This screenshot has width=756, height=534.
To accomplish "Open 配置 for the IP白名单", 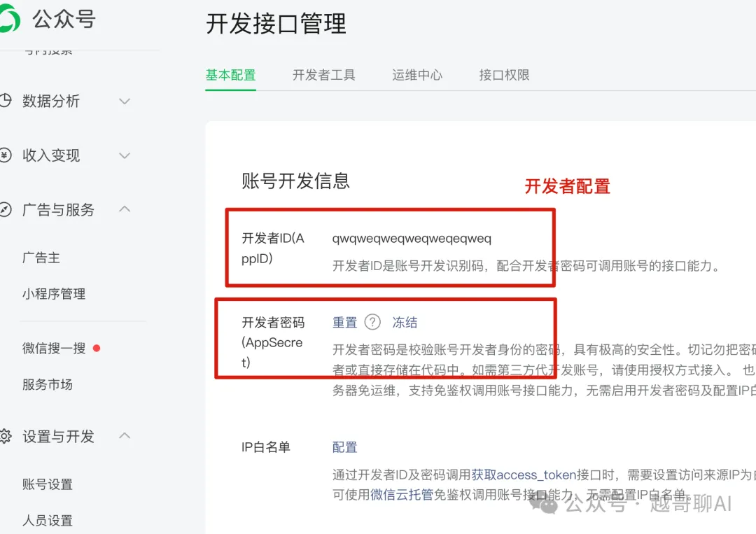I will tap(344, 447).
